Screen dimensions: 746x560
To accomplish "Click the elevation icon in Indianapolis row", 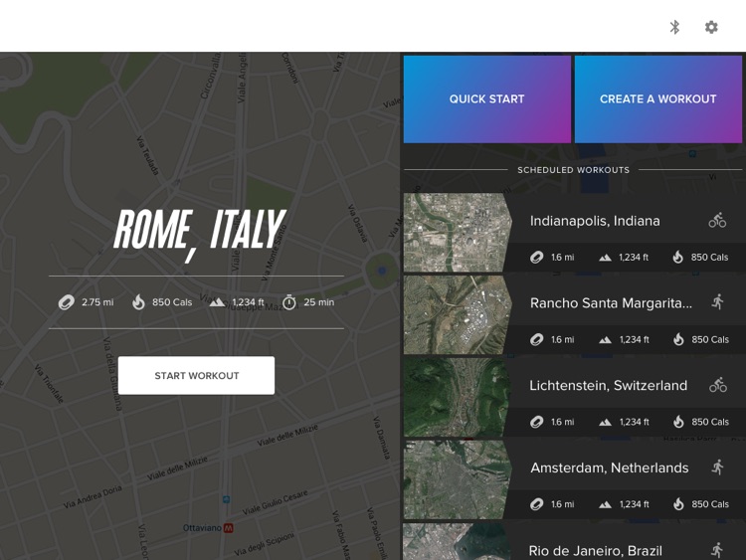I will coord(605,258).
